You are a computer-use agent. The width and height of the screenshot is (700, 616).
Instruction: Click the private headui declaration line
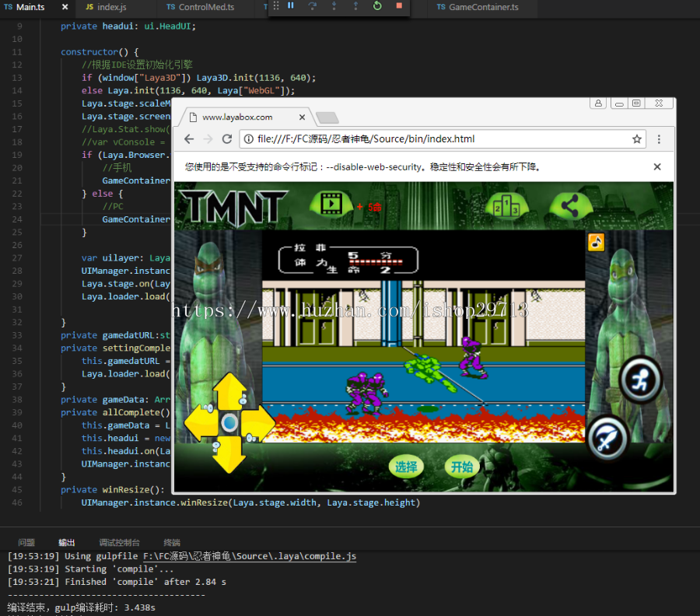pyautogui.click(x=128, y=26)
